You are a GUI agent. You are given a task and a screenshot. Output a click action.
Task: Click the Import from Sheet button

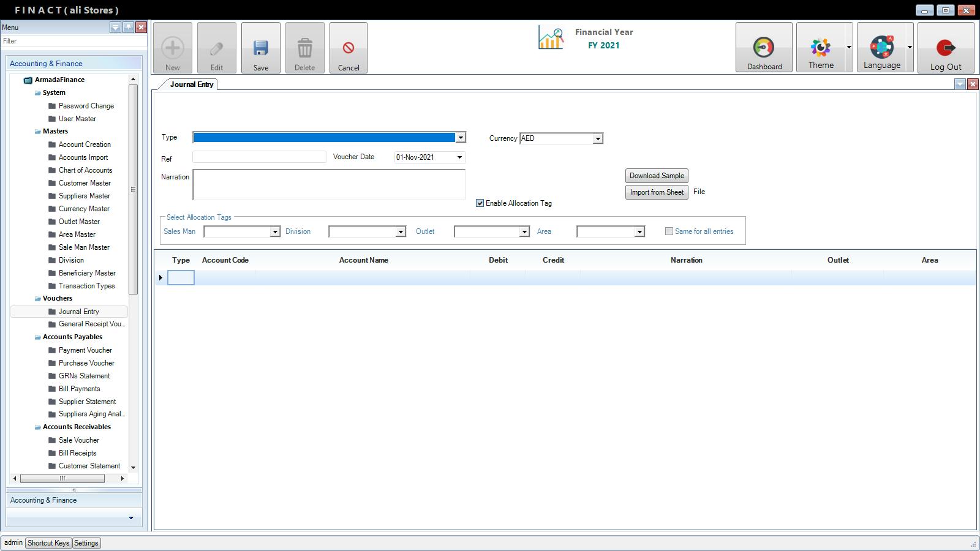(x=657, y=192)
